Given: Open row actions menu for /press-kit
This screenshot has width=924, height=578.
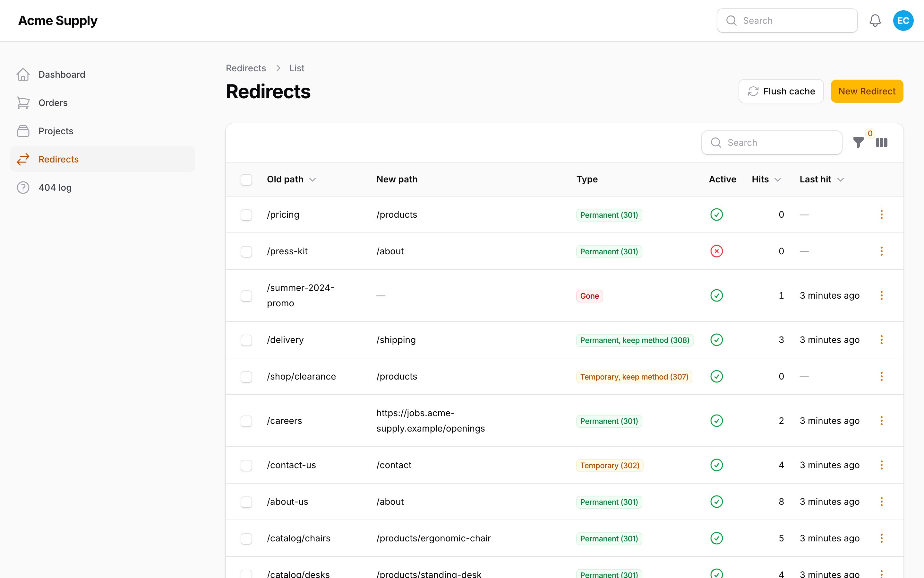Looking at the screenshot, I should [881, 251].
